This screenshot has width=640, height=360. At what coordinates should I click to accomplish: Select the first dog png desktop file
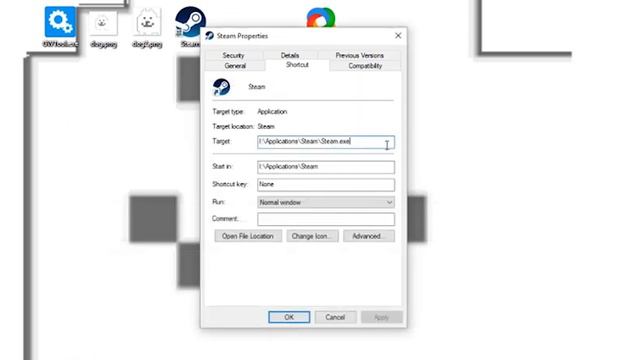103,23
